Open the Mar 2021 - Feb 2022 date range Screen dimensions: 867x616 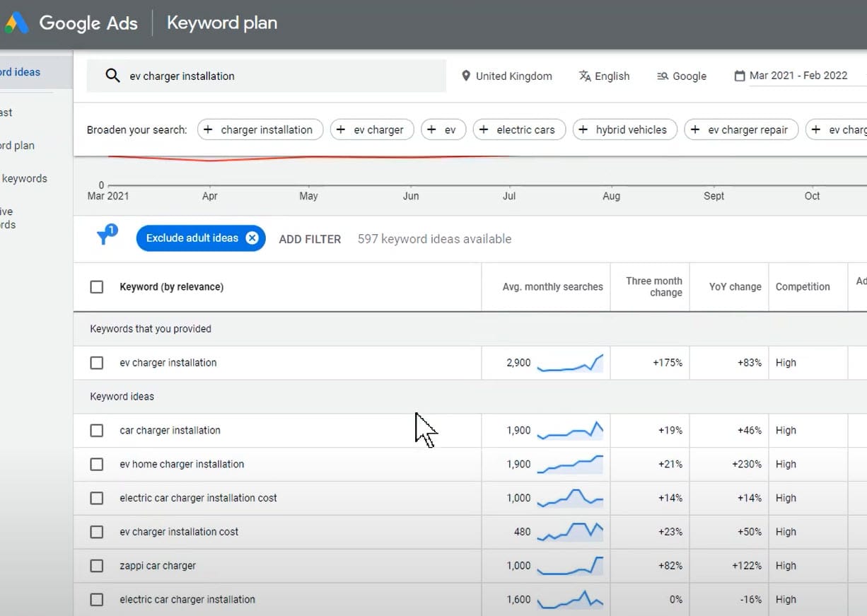click(791, 76)
